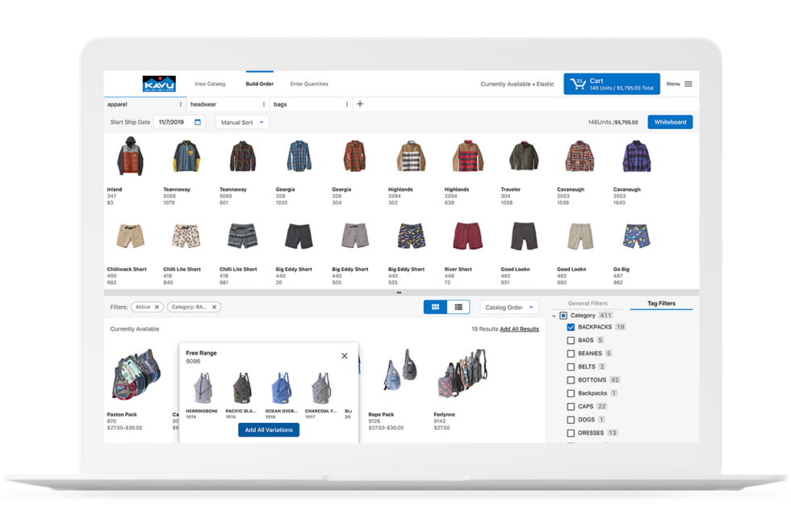
Task: Check the BOTTOMS filter checkbox
Action: pos(569,379)
